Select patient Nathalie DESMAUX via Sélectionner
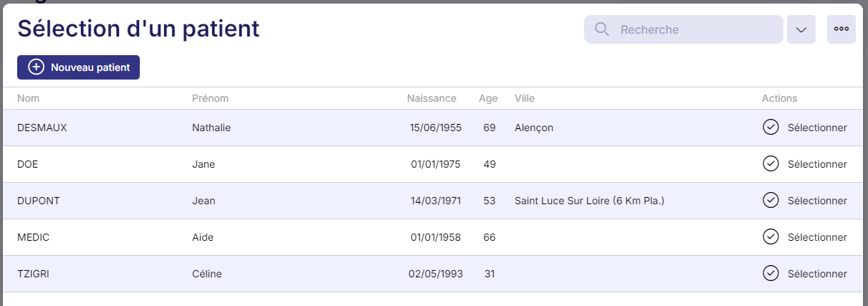This screenshot has height=306, width=868. [816, 128]
